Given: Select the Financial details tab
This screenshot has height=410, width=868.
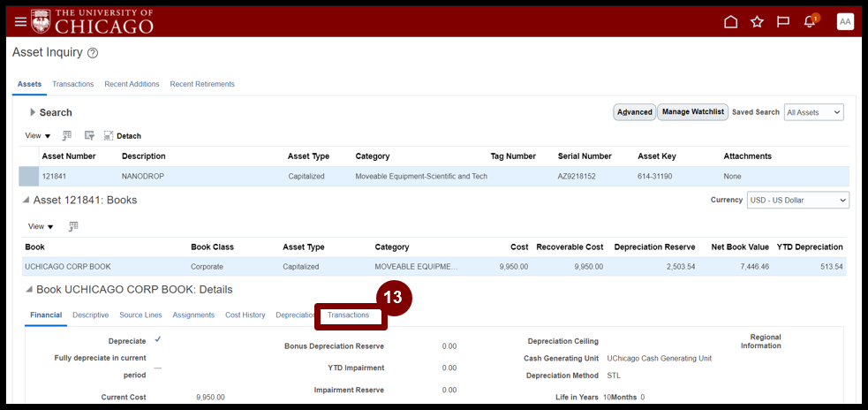Looking at the screenshot, I should pyautogui.click(x=46, y=315).
